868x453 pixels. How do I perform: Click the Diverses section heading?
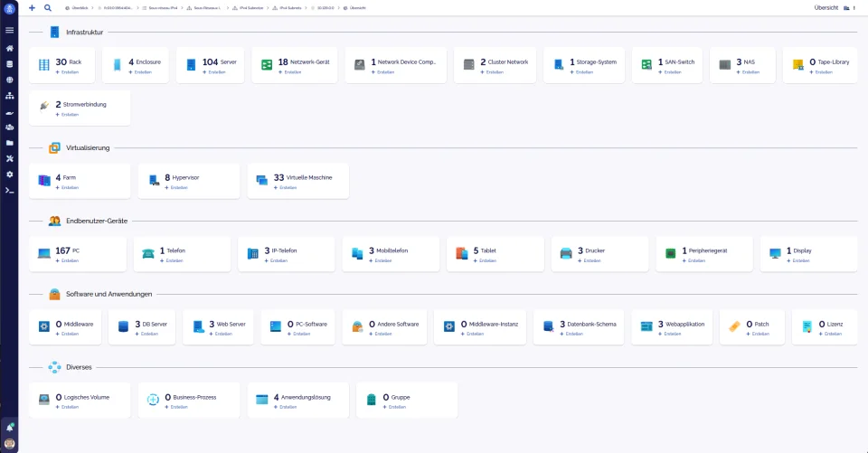pyautogui.click(x=79, y=367)
